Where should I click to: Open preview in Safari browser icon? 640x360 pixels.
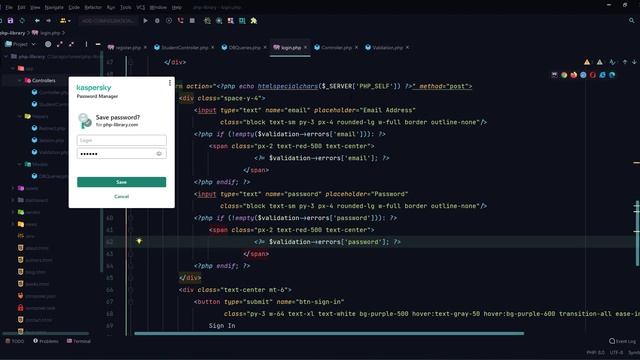tap(583, 75)
